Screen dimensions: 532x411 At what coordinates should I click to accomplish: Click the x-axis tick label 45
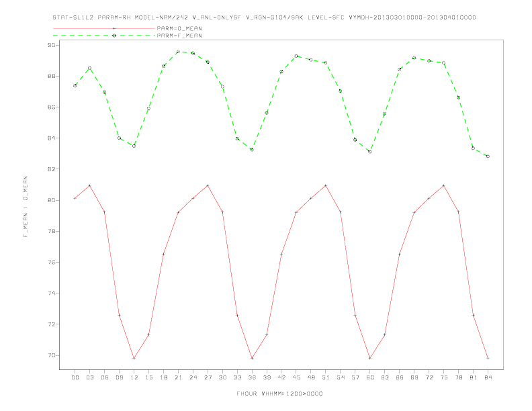(x=296, y=377)
